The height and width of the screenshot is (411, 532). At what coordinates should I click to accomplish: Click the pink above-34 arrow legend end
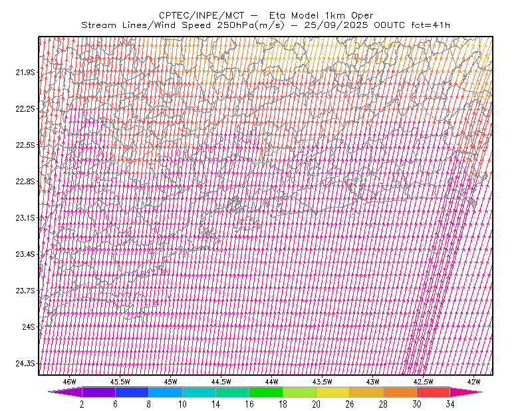click(467, 392)
